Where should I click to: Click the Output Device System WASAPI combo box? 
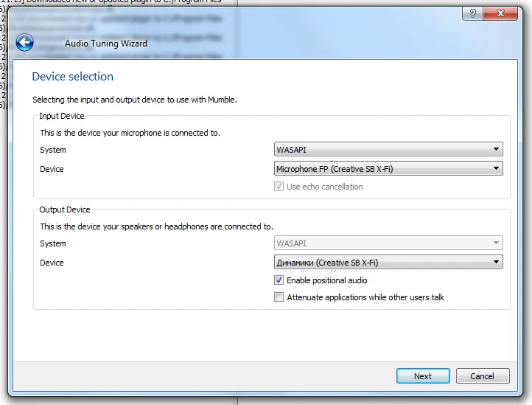pos(388,243)
